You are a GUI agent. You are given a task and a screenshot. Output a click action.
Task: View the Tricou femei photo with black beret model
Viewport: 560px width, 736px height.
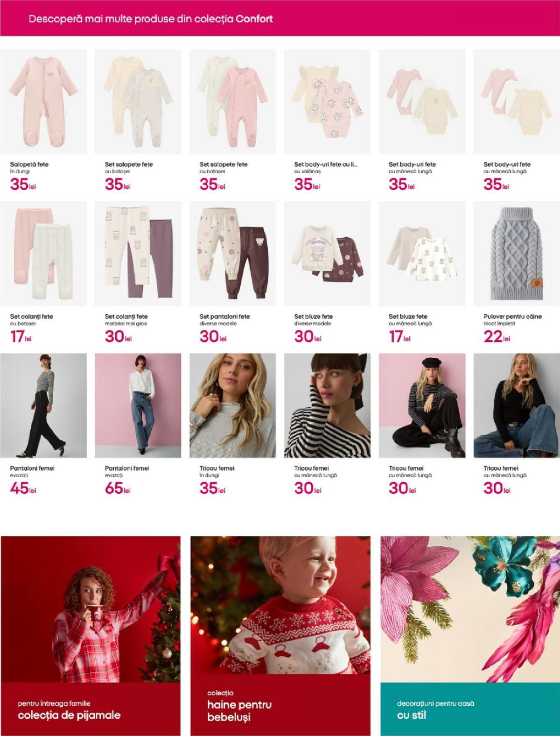point(422,405)
